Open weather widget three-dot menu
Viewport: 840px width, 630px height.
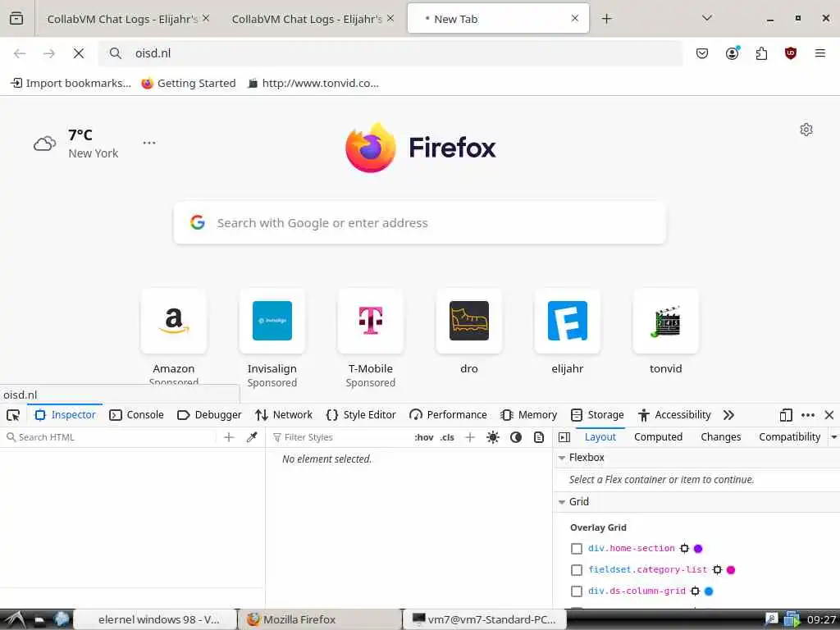point(149,143)
